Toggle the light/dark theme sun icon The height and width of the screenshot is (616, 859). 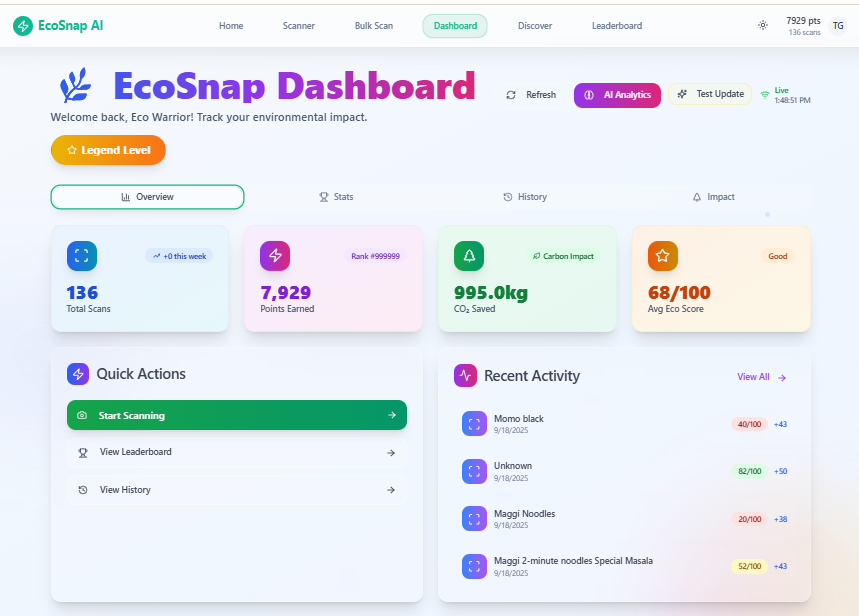tap(763, 26)
